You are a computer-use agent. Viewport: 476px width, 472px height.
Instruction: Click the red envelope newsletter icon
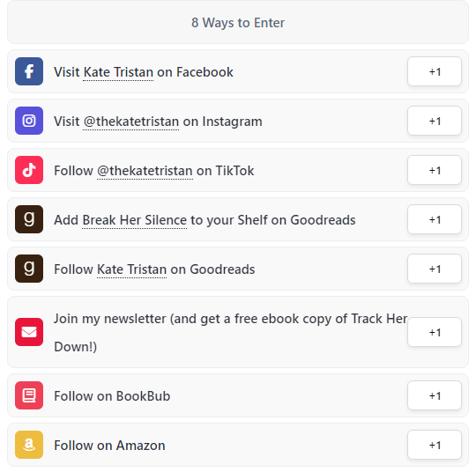(29, 332)
